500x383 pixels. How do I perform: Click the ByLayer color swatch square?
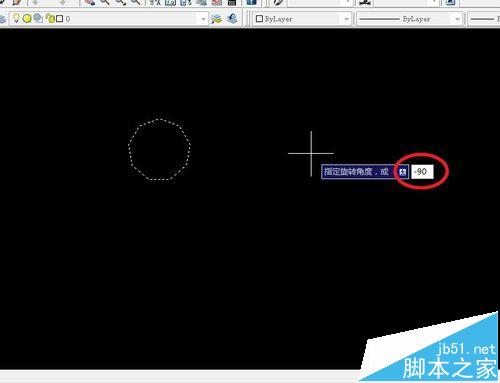[259, 19]
